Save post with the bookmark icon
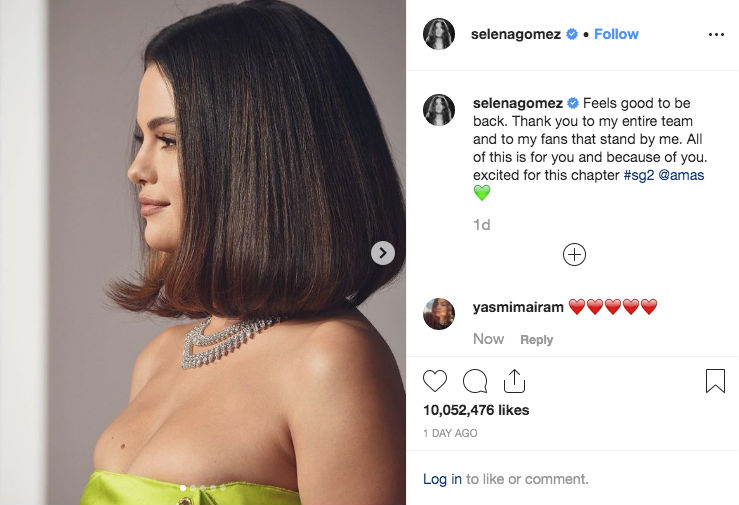 coord(715,381)
